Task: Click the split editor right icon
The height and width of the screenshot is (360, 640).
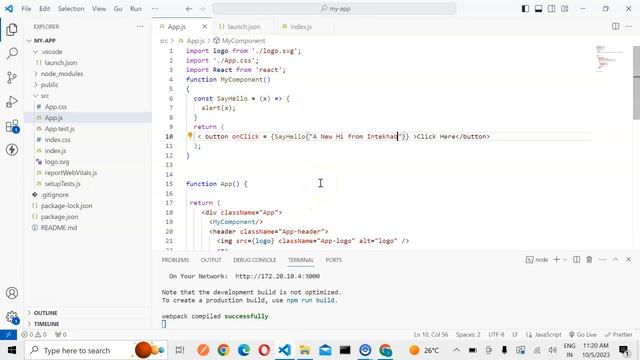Action: 615,27
